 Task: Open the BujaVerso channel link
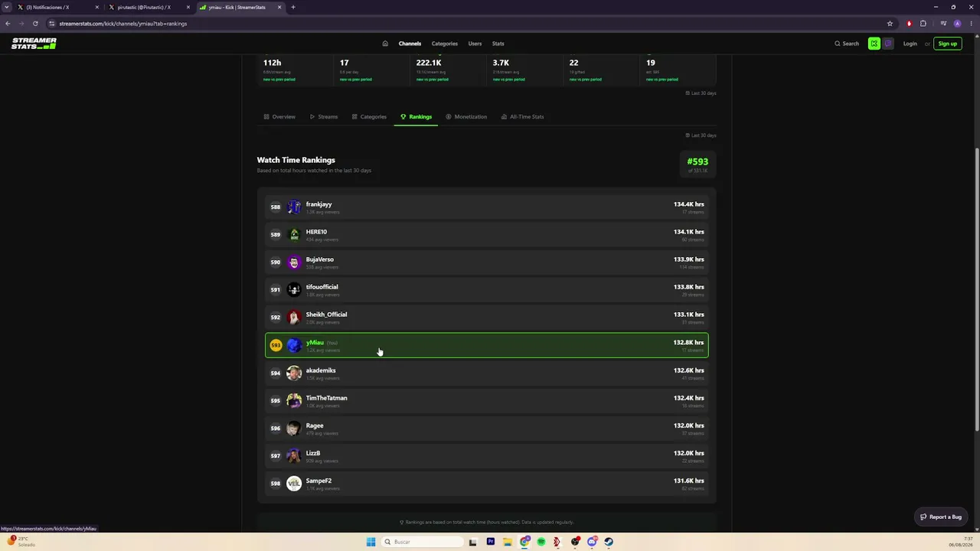(319, 259)
